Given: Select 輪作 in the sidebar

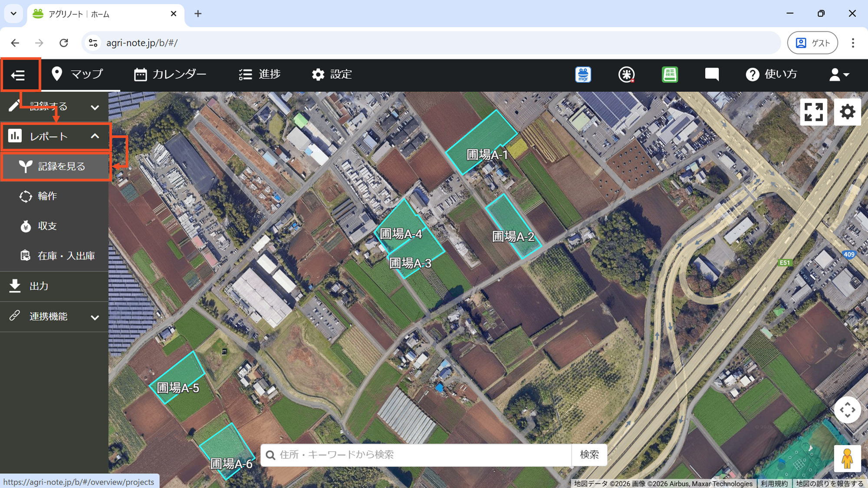Looking at the screenshot, I should (x=47, y=196).
